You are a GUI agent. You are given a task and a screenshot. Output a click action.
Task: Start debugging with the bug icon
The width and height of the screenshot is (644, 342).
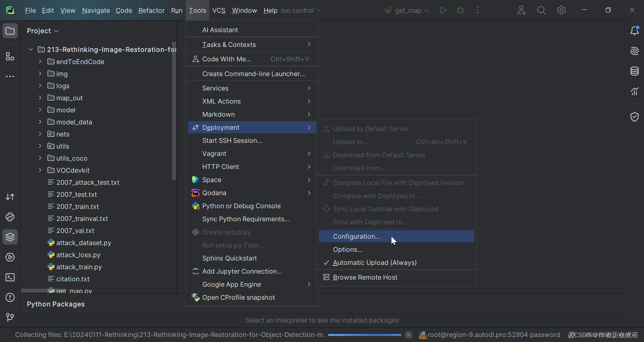460,10
